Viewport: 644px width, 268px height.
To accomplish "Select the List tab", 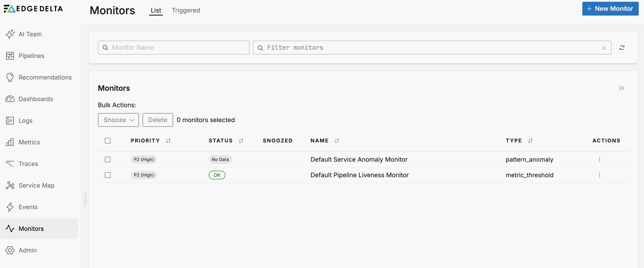I will click(x=156, y=10).
